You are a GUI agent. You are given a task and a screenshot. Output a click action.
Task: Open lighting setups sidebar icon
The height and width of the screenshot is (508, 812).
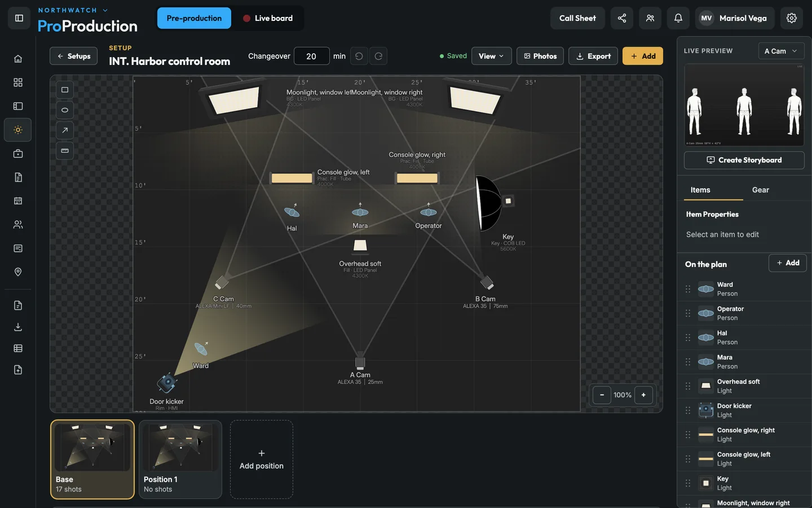18,130
